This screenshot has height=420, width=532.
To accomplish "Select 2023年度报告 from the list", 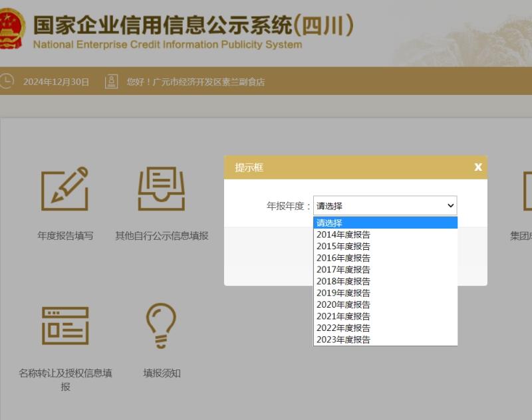I will click(344, 340).
